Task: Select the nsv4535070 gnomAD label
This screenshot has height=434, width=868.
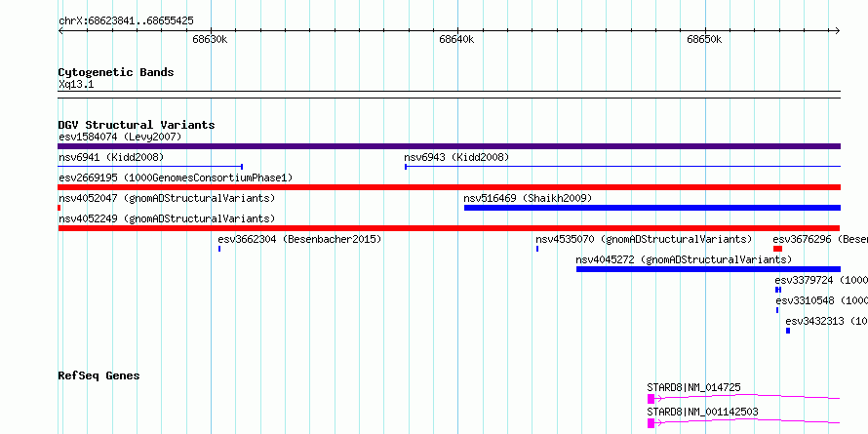Action: [x=644, y=239]
